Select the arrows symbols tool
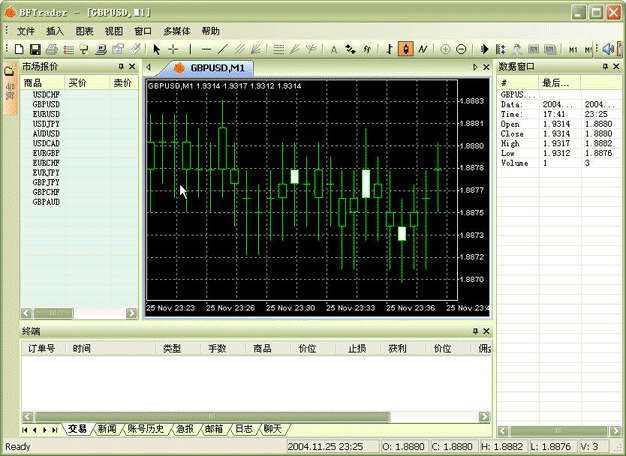Screen dimensions: 626x456 point(350,50)
